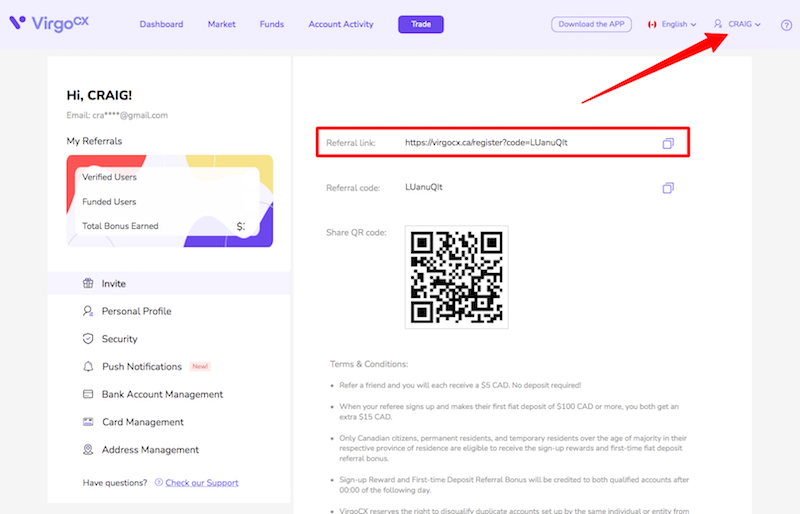This screenshot has width=800, height=514.
Task: Click the Referral code label
Action: pos(353,188)
